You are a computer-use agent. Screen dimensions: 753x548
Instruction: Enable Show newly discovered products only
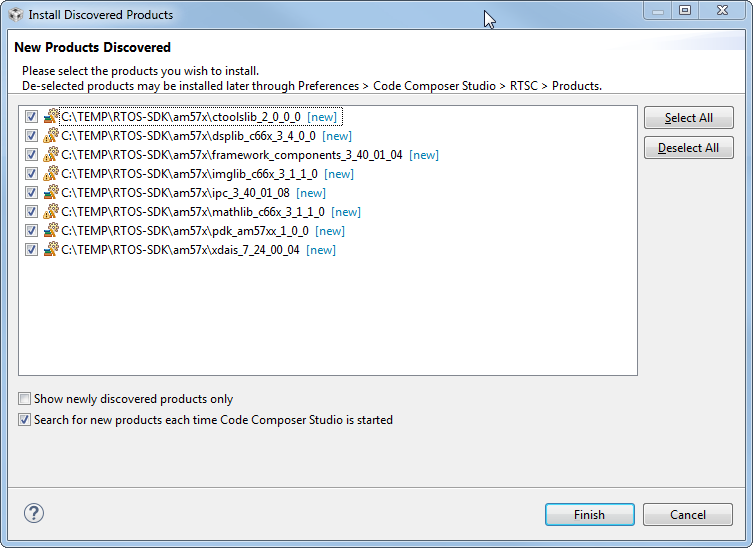[x=25, y=399]
